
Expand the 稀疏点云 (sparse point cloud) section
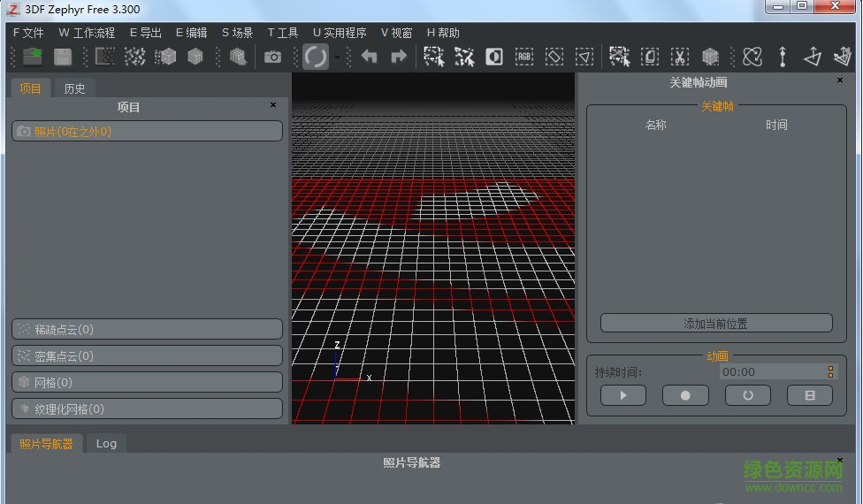tap(147, 330)
